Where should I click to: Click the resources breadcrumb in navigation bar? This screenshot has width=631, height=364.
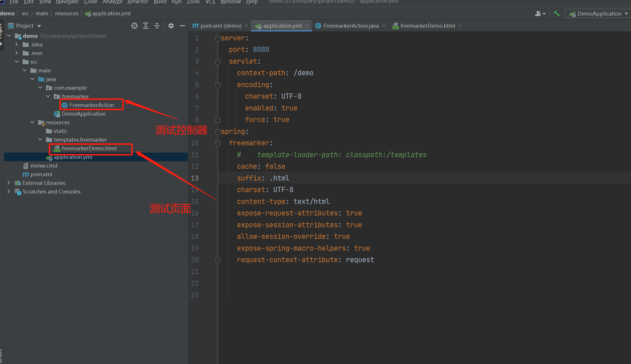67,14
